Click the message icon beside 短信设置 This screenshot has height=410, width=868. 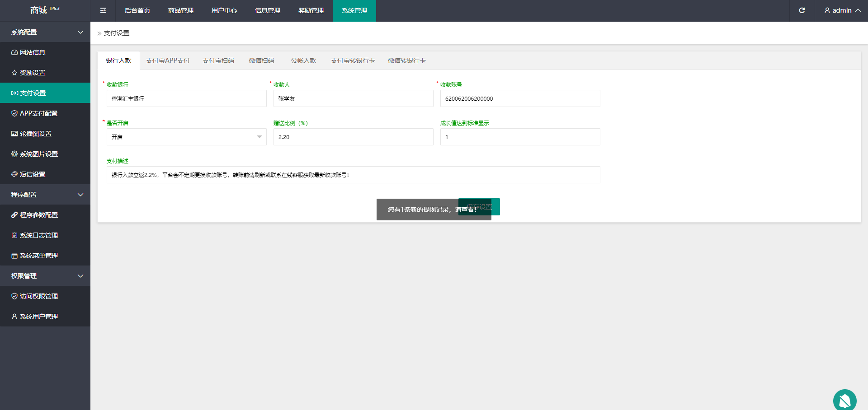click(x=14, y=174)
